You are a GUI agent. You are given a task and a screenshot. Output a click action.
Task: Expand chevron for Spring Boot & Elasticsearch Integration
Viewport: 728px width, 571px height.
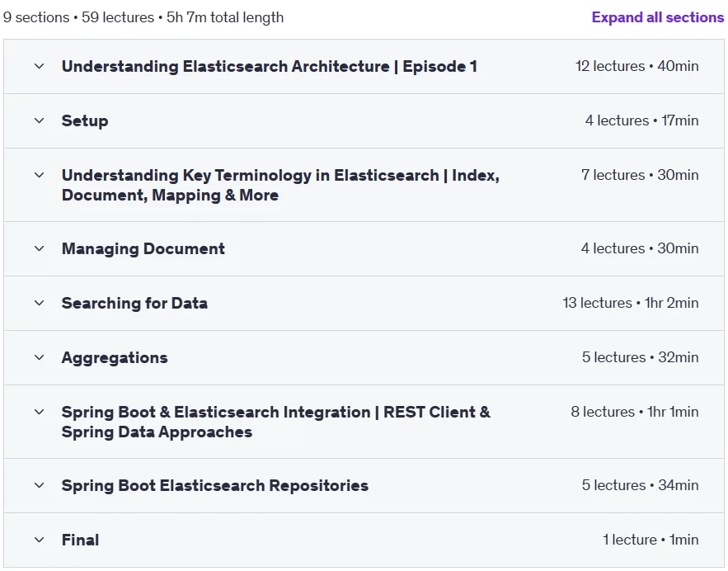pyautogui.click(x=40, y=412)
